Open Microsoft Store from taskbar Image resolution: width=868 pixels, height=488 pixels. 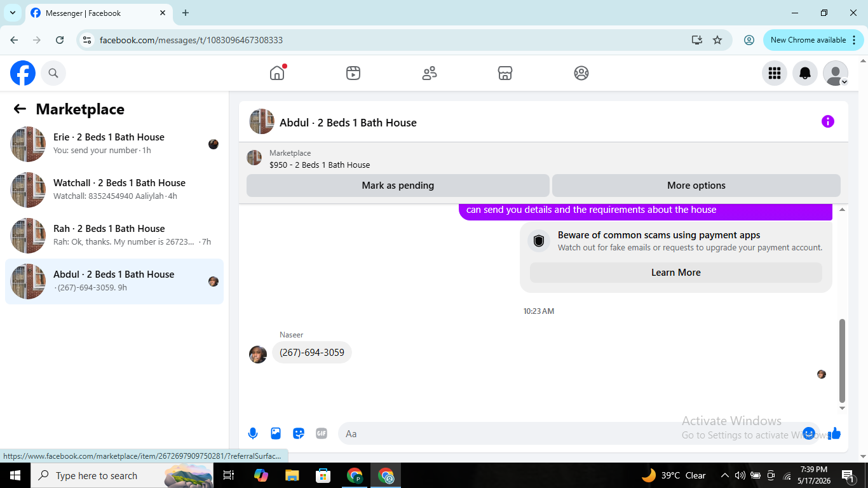(323, 475)
